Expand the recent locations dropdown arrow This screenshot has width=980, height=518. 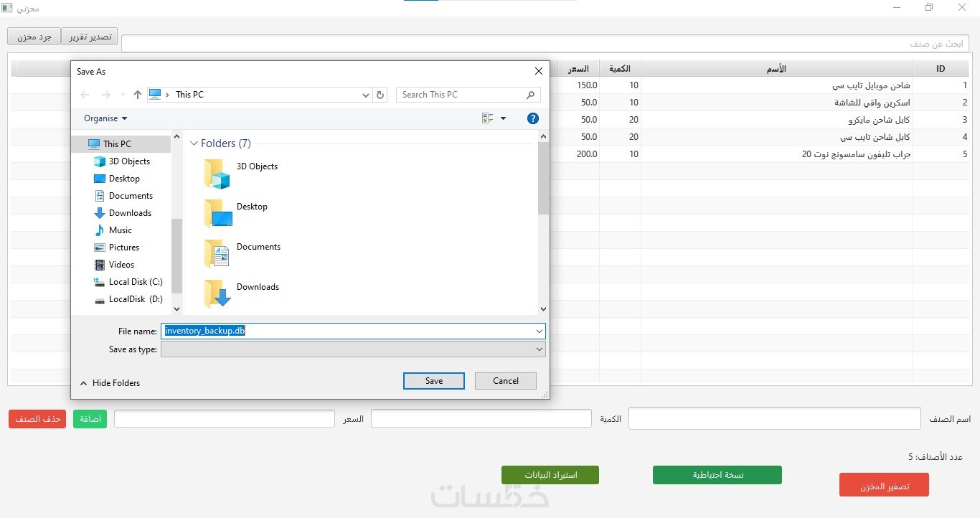(x=123, y=95)
